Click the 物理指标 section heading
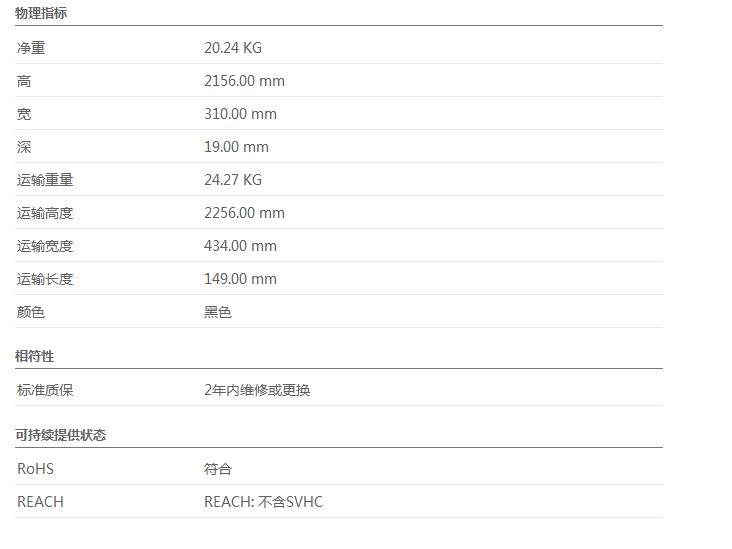732x549 pixels. (x=41, y=14)
